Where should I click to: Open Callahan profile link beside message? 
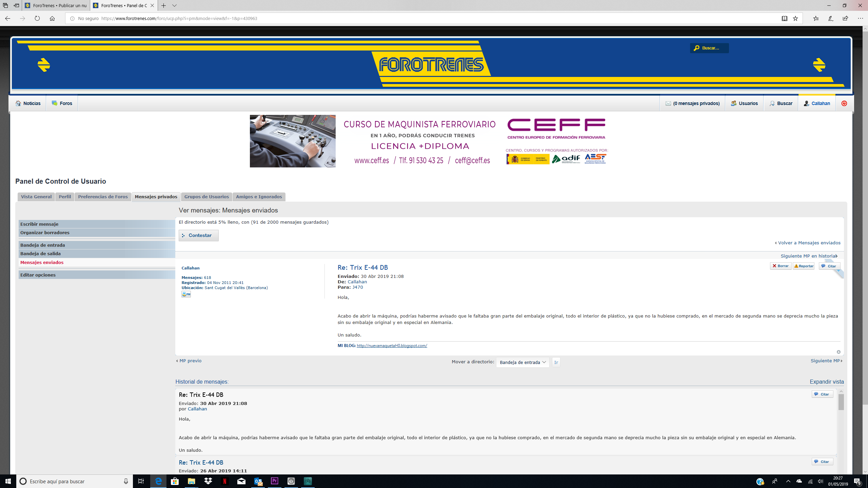click(191, 268)
